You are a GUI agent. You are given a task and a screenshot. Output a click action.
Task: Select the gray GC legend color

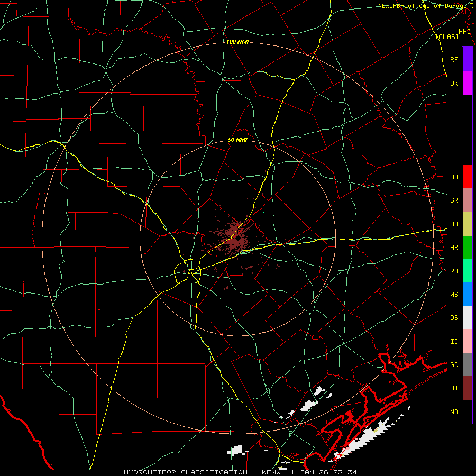[467, 364]
